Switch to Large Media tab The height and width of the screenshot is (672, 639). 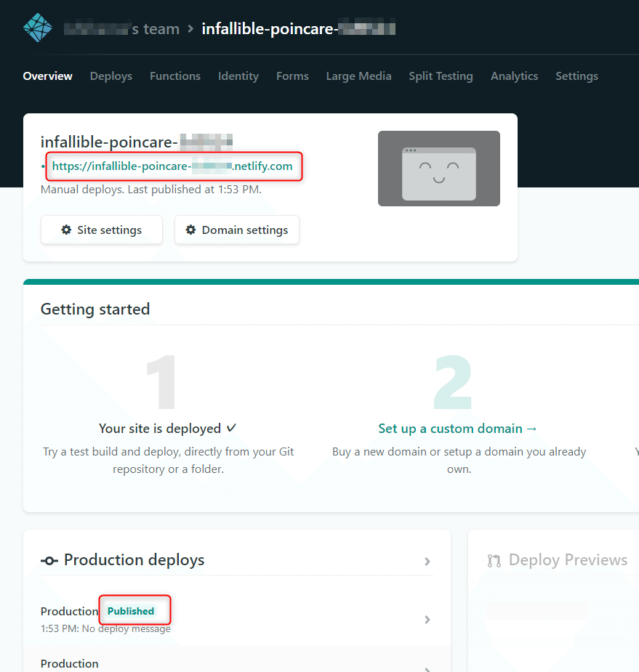358,76
